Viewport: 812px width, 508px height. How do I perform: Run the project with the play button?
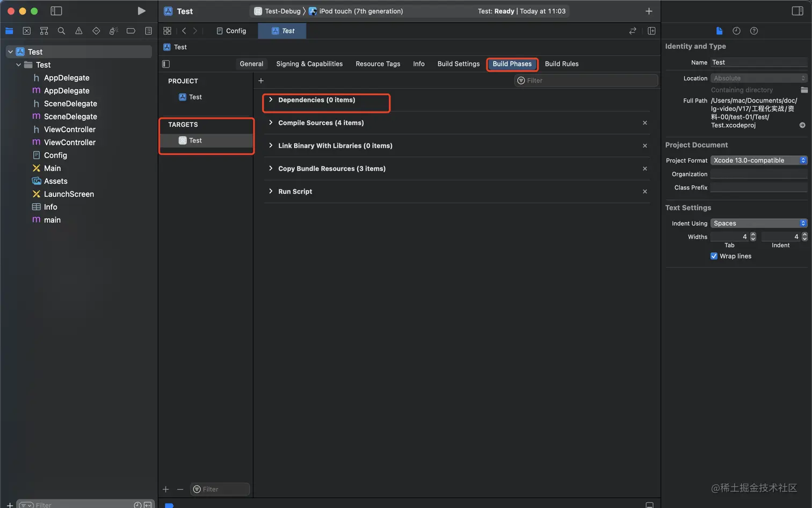pos(141,11)
